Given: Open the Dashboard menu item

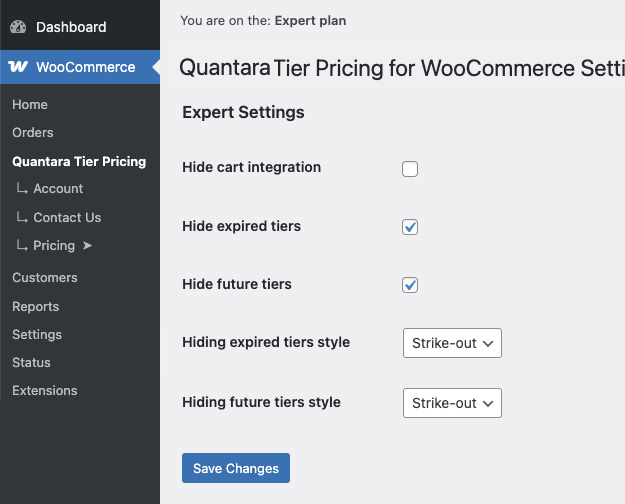Looking at the screenshot, I should coord(70,27).
